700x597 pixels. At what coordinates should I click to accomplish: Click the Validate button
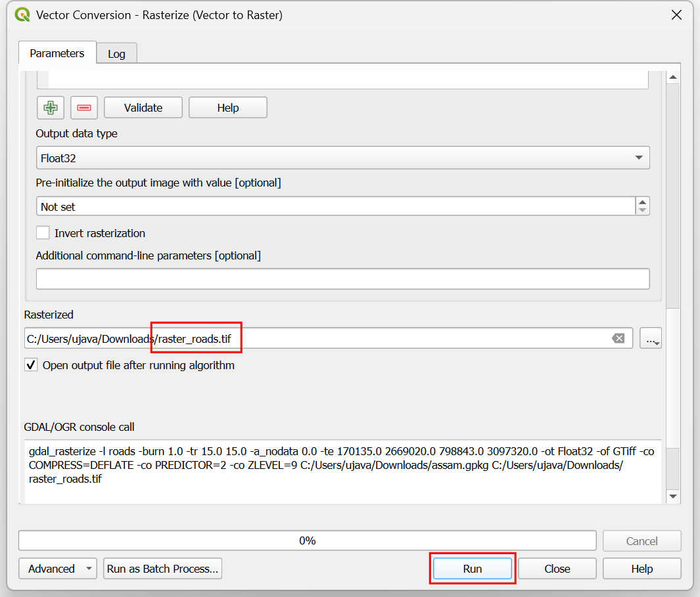[x=143, y=108]
